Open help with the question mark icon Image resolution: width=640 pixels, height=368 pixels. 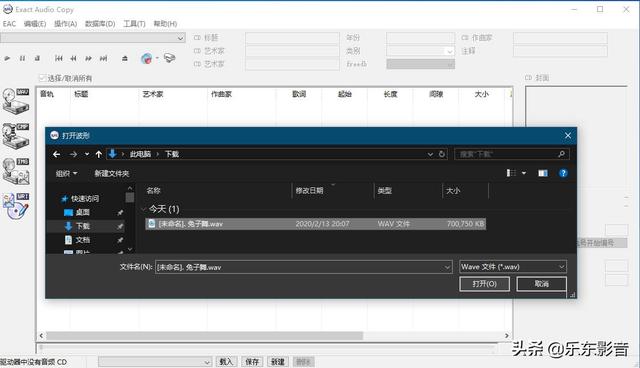point(563,173)
